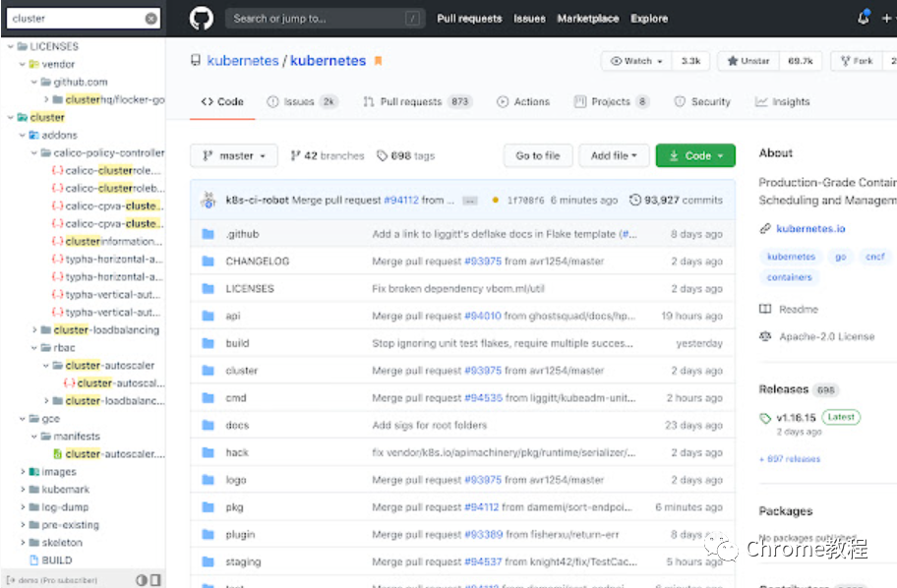
Task: Open the hack folder in file list
Action: pyautogui.click(x=237, y=452)
